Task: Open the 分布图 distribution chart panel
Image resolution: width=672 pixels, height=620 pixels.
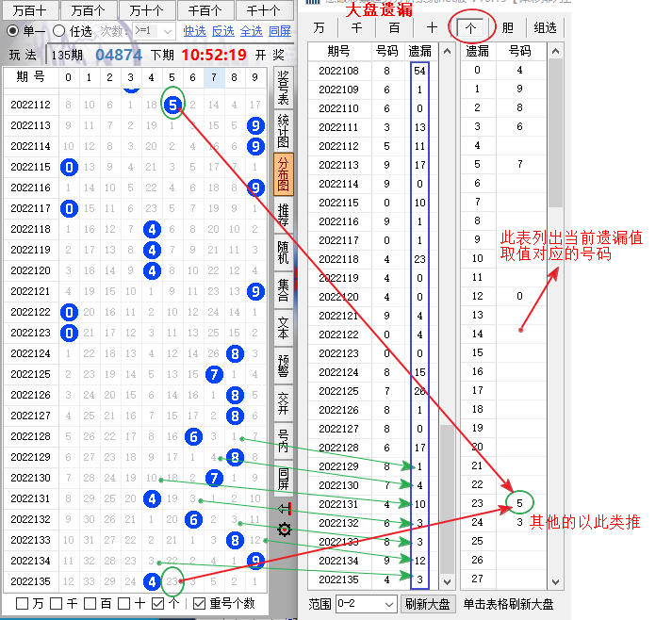Action: (284, 174)
